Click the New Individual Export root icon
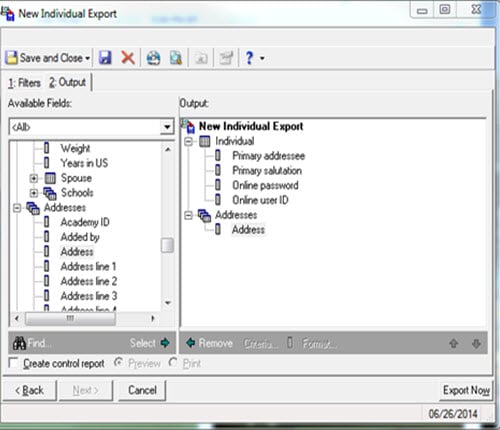Image resolution: width=500 pixels, height=430 pixels. point(188,126)
